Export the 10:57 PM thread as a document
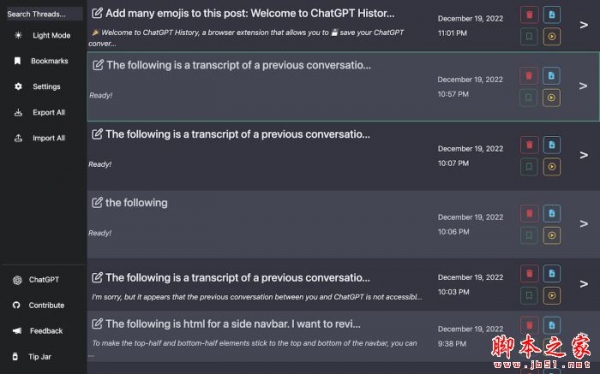 click(551, 76)
